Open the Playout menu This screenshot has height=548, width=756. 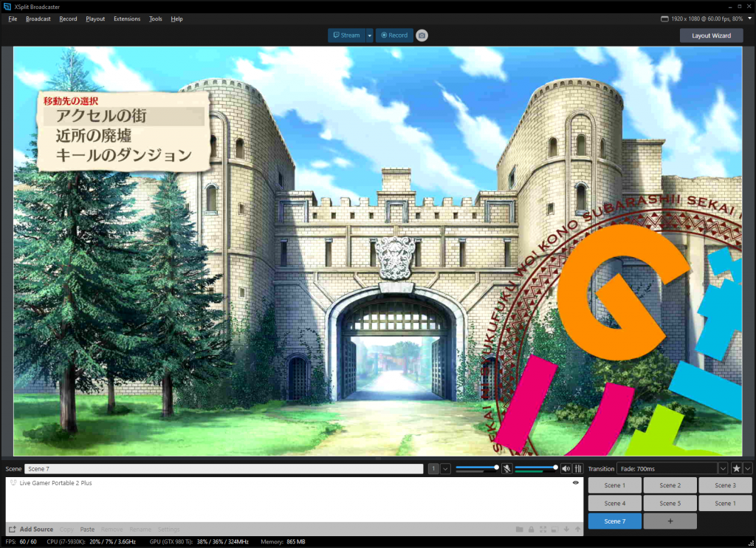[x=95, y=18]
